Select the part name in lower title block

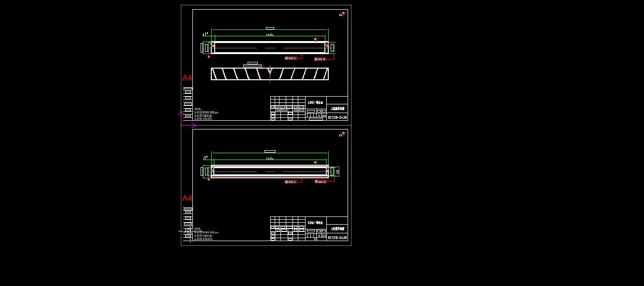coord(337,229)
